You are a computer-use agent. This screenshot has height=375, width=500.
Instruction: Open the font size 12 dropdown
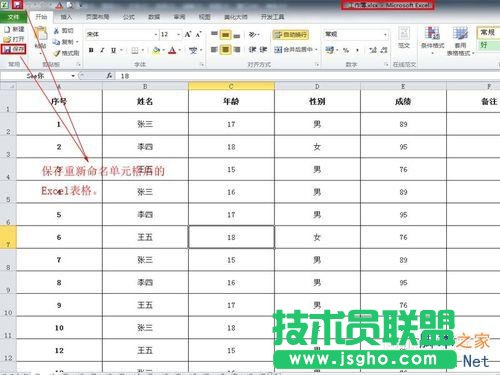(179, 34)
